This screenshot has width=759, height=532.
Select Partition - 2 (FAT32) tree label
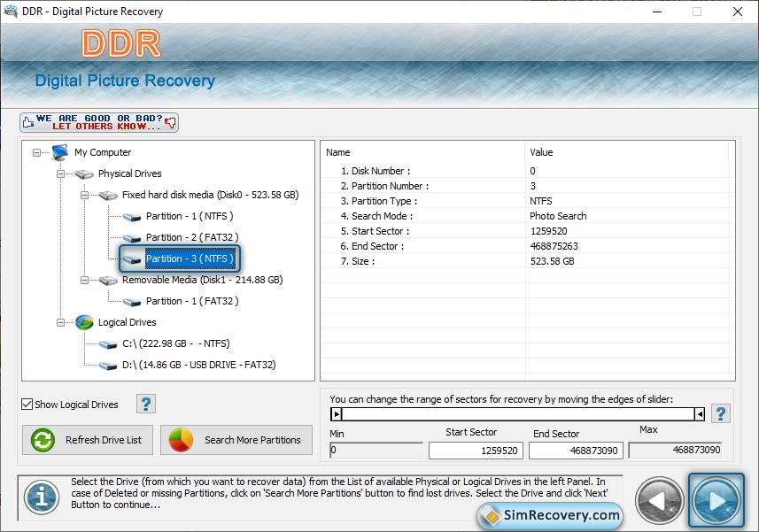click(192, 237)
